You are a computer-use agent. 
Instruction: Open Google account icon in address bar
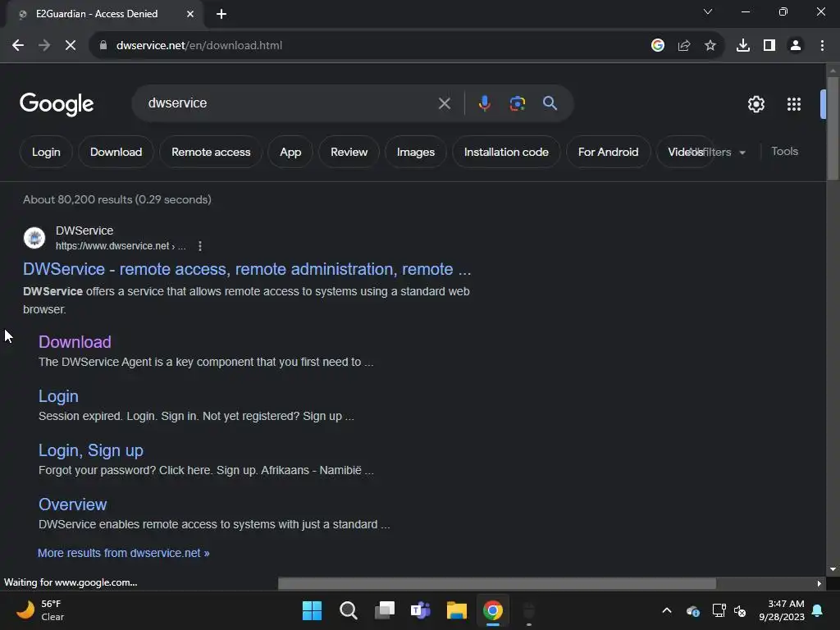tap(658, 46)
